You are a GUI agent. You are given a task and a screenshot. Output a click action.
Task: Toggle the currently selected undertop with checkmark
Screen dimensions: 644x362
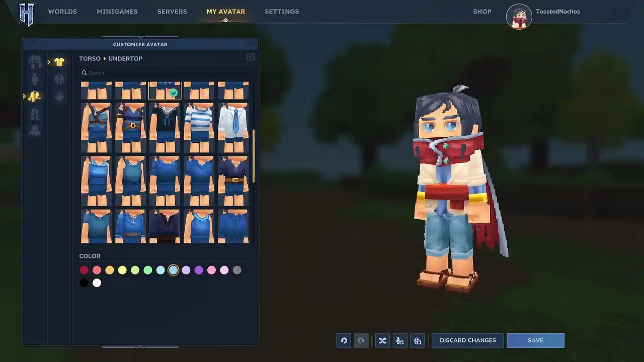click(x=165, y=90)
